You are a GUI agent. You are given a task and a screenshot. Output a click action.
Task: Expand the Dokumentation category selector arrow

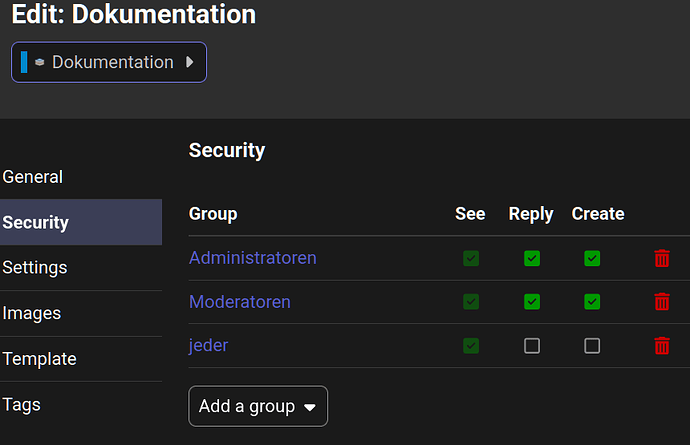[190, 62]
